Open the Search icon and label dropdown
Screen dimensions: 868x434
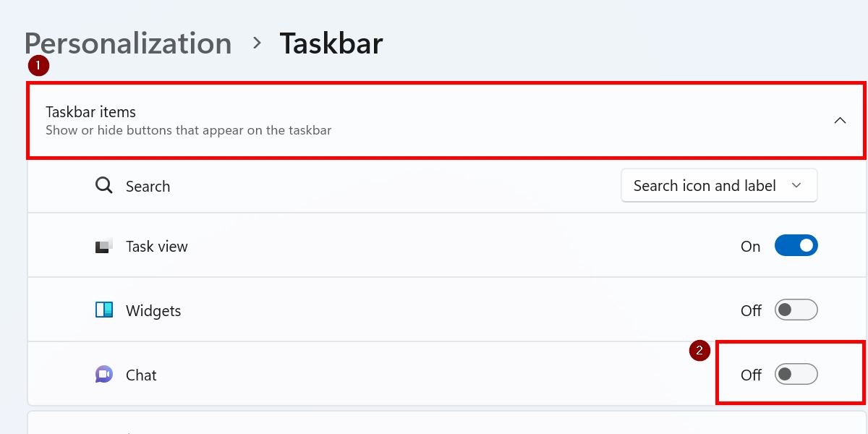(x=718, y=185)
